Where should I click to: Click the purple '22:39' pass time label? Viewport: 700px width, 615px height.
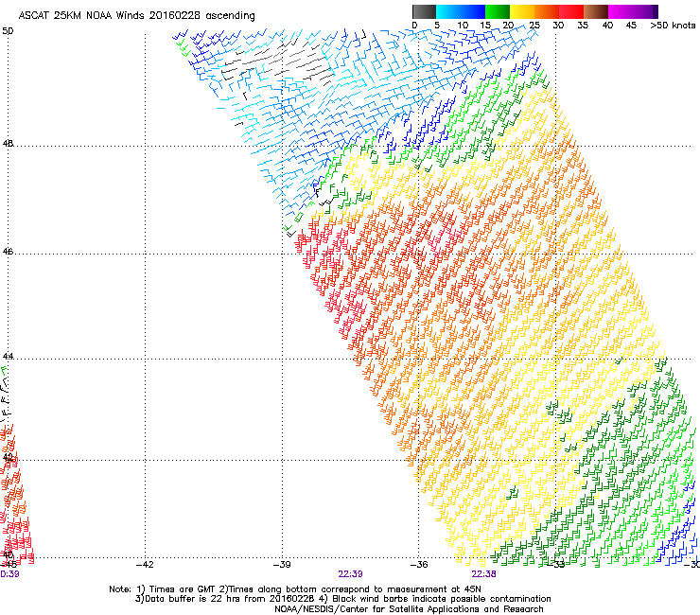350,574
